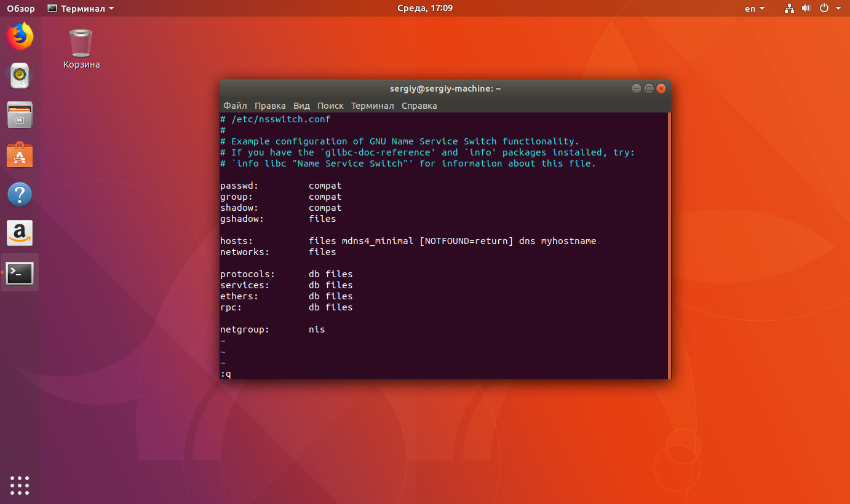
Task: Click the 'nis' value
Action: pos(317,329)
